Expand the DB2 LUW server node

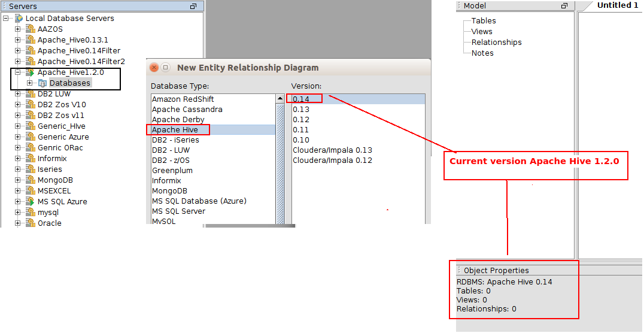pos(18,94)
